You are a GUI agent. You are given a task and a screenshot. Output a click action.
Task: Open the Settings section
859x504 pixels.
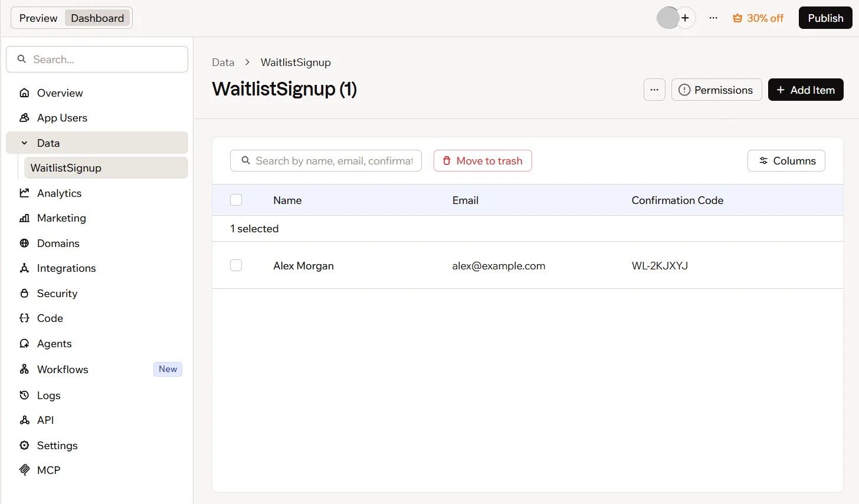click(x=97, y=446)
